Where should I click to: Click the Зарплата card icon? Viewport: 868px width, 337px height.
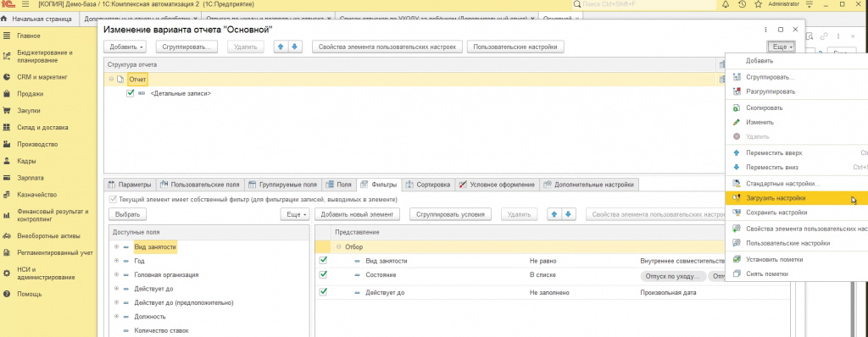click(x=7, y=178)
